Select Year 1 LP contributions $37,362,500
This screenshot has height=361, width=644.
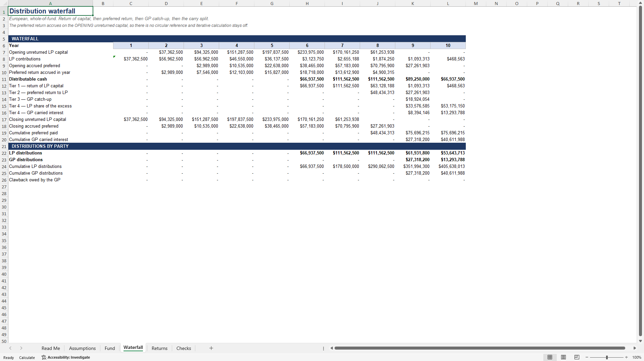pyautogui.click(x=131, y=59)
